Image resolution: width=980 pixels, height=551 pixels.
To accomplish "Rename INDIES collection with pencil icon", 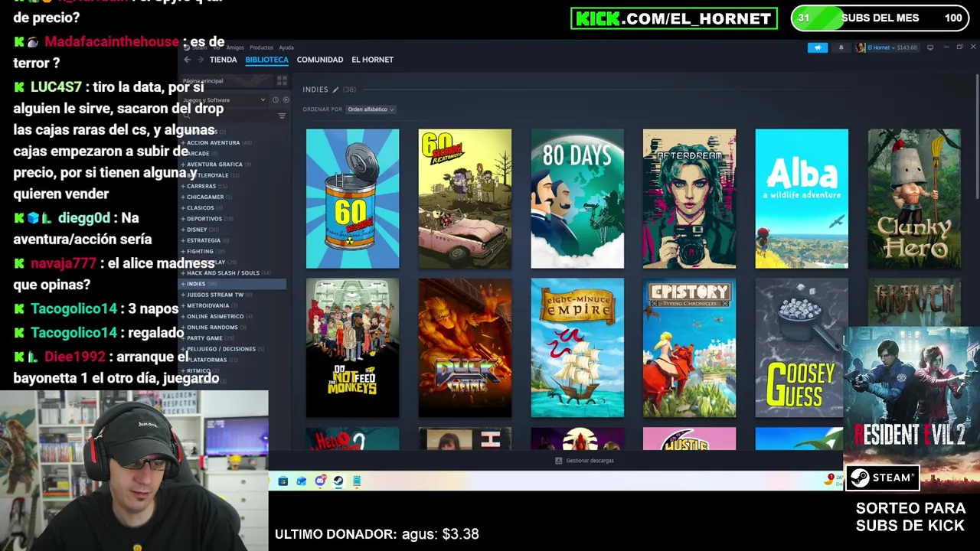I will 335,90.
